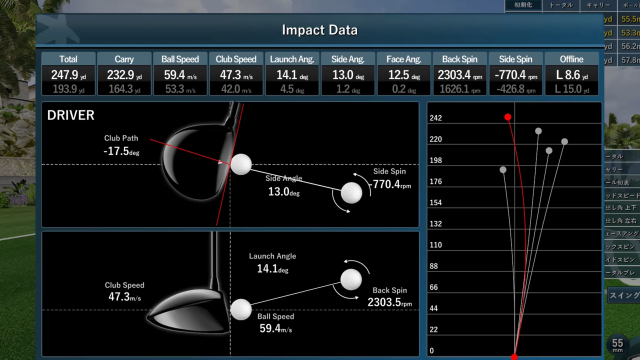Click the Side Spin data tile

(516, 74)
